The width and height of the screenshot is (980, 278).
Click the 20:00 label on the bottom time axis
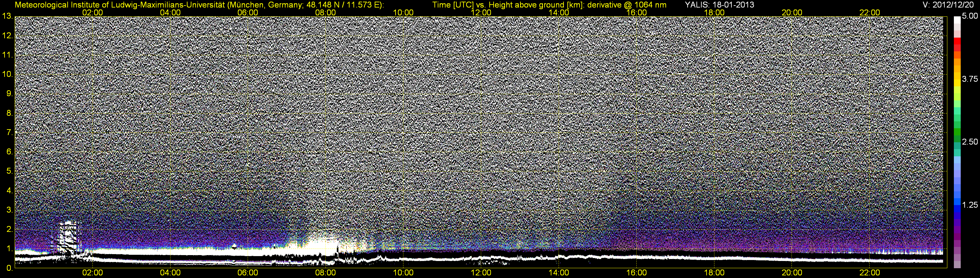click(792, 273)
